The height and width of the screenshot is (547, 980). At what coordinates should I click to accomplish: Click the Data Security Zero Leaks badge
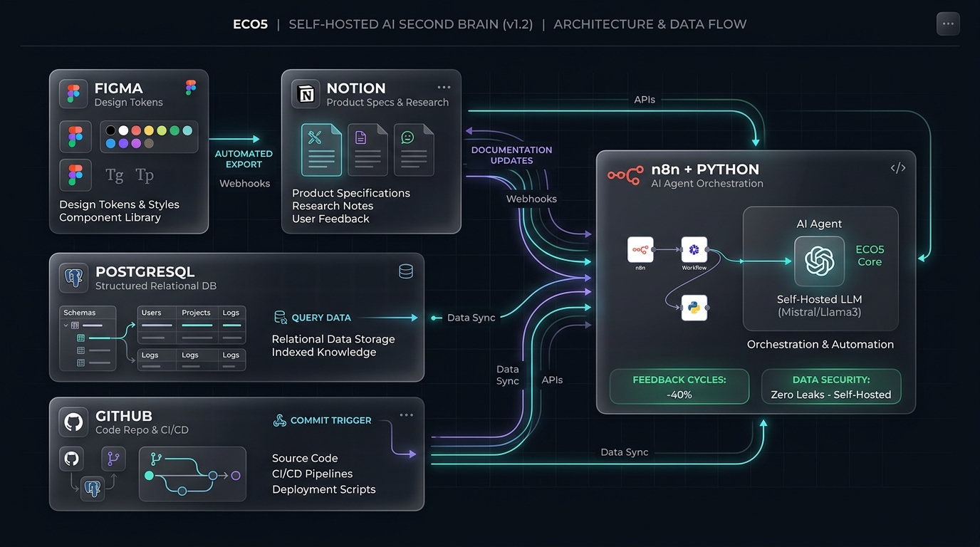[x=831, y=387]
